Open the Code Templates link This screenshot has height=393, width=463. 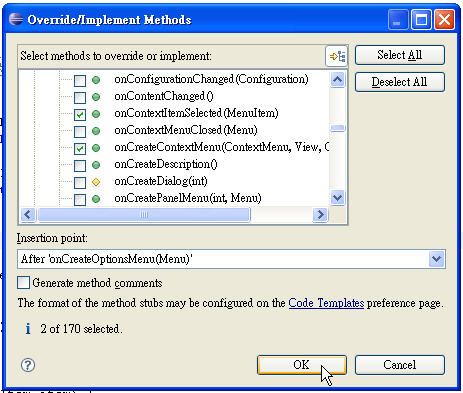[x=326, y=303]
